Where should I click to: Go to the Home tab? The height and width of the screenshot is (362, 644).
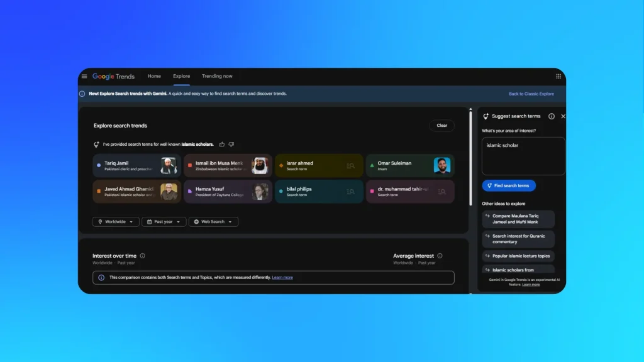(154, 76)
